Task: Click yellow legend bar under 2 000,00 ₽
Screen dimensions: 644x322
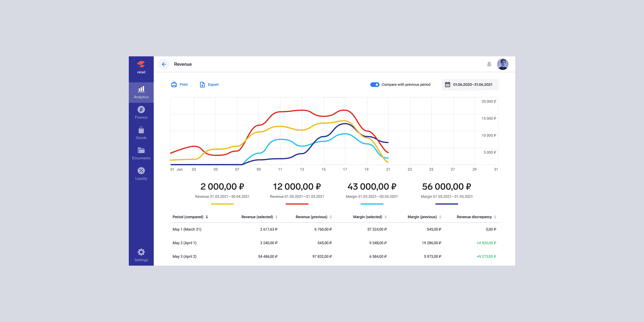Action: [x=222, y=204]
